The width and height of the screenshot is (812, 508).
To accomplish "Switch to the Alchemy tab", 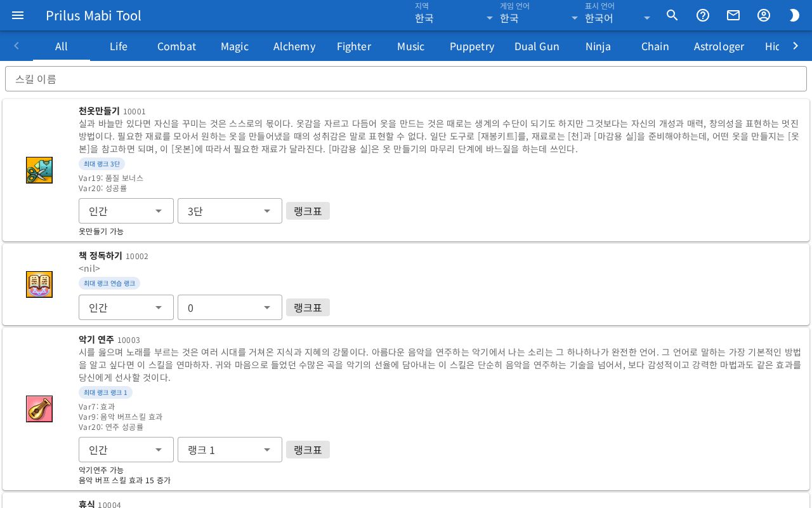I will click(x=294, y=46).
